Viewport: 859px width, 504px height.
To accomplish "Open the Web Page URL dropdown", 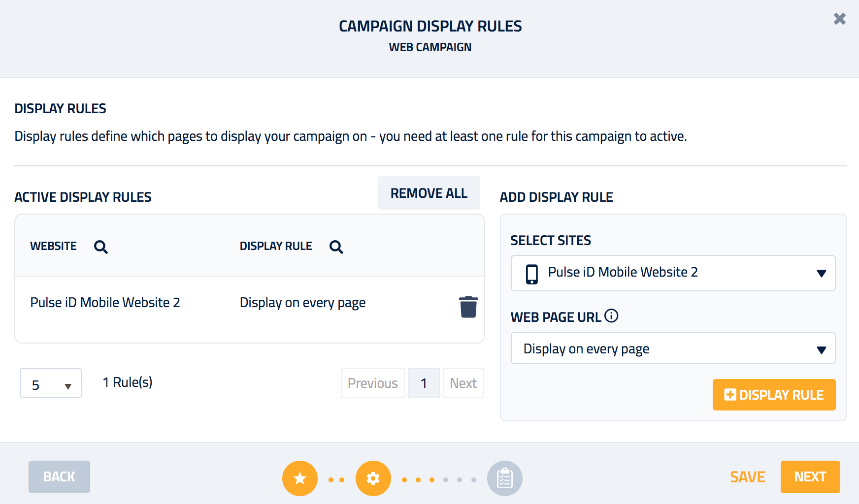I will pyautogui.click(x=673, y=348).
